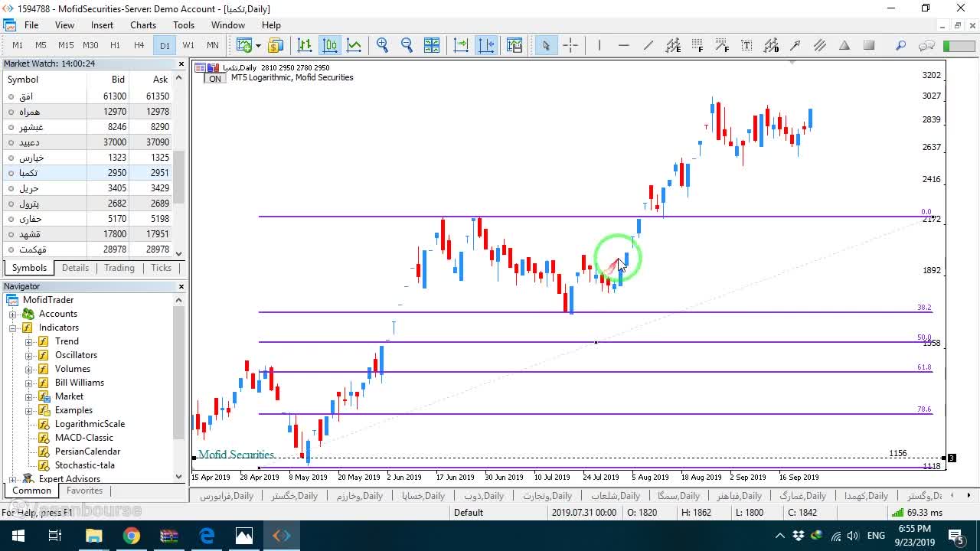Tile chart windows with the toolbar icon
The width and height of the screenshot is (980, 551).
[x=432, y=45]
